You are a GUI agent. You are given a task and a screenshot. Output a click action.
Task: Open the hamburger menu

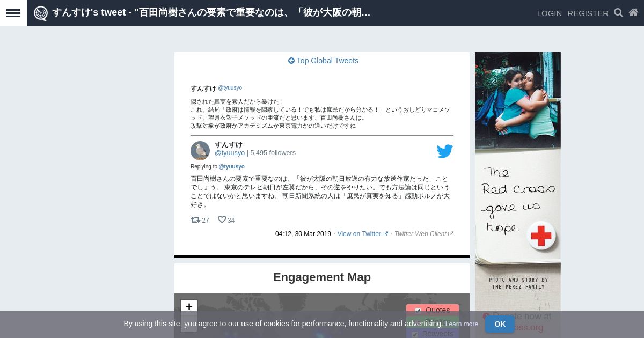coord(13,13)
